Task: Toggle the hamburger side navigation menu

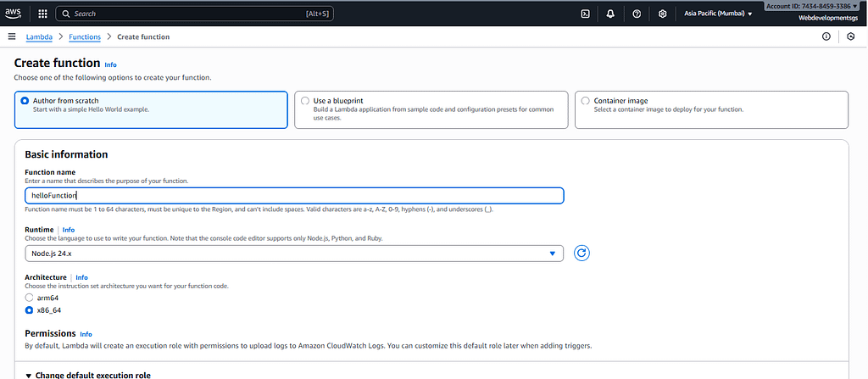Action: coord(12,36)
